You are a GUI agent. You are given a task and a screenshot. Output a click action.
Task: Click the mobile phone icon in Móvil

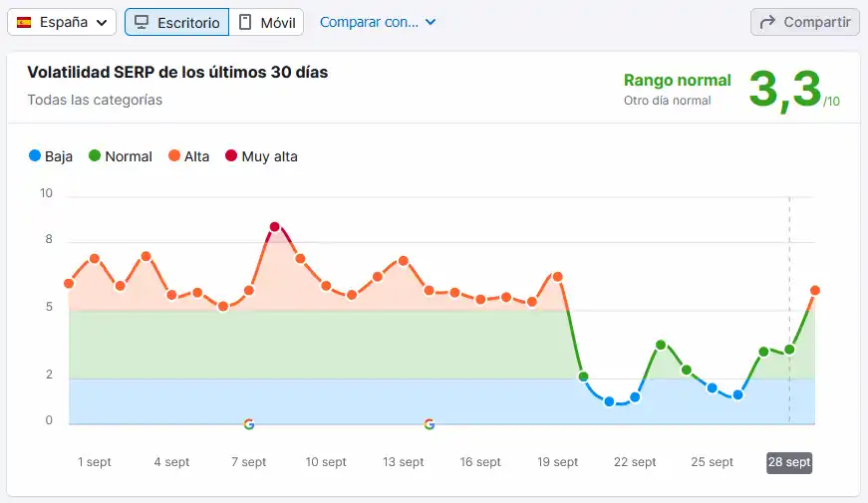click(x=245, y=22)
